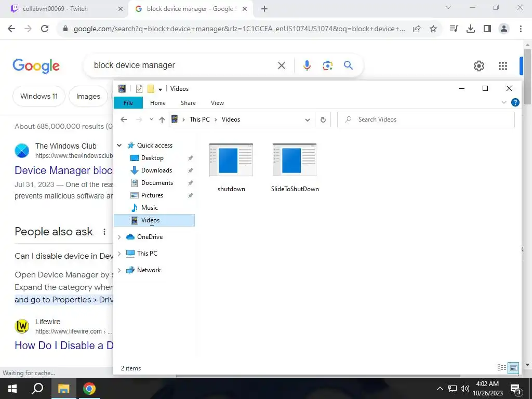This screenshot has height=399, width=532.
Task: Select the SlideToShutDown video file
Action: click(x=295, y=168)
